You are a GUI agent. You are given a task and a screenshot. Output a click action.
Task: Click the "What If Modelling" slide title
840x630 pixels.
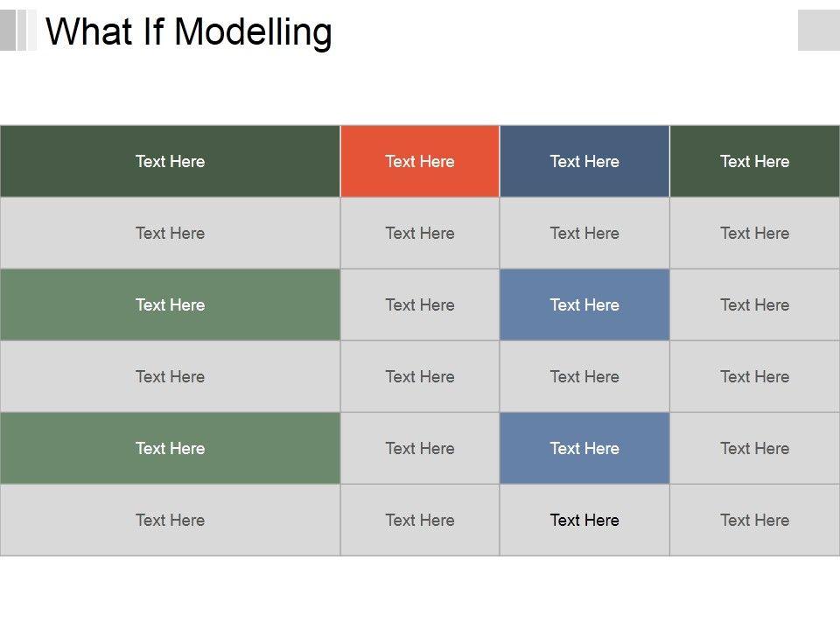189,31
